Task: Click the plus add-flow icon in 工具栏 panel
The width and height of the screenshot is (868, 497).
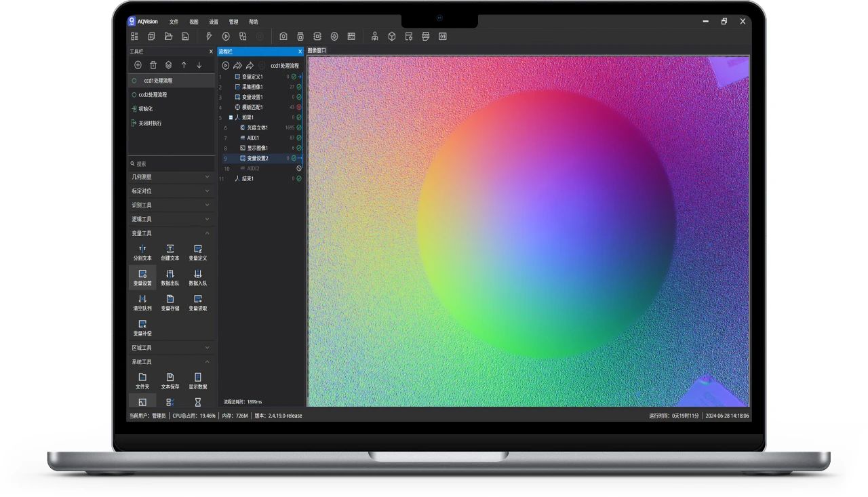Action: point(138,65)
